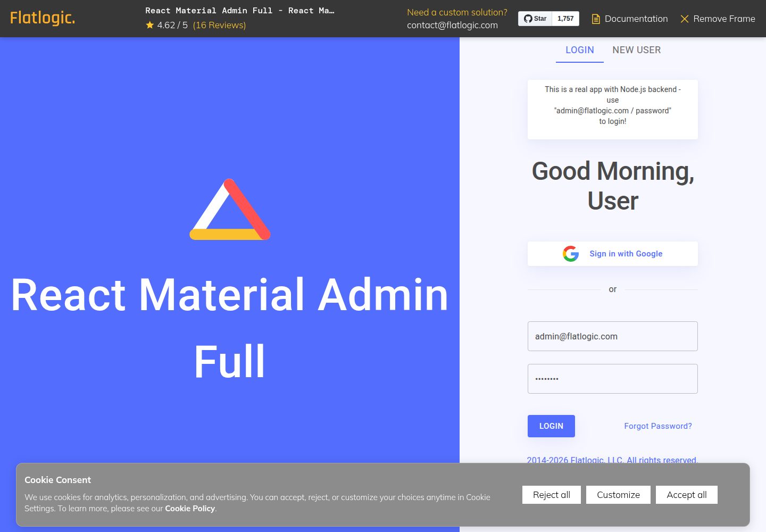Click the 1,757 star count

[565, 19]
